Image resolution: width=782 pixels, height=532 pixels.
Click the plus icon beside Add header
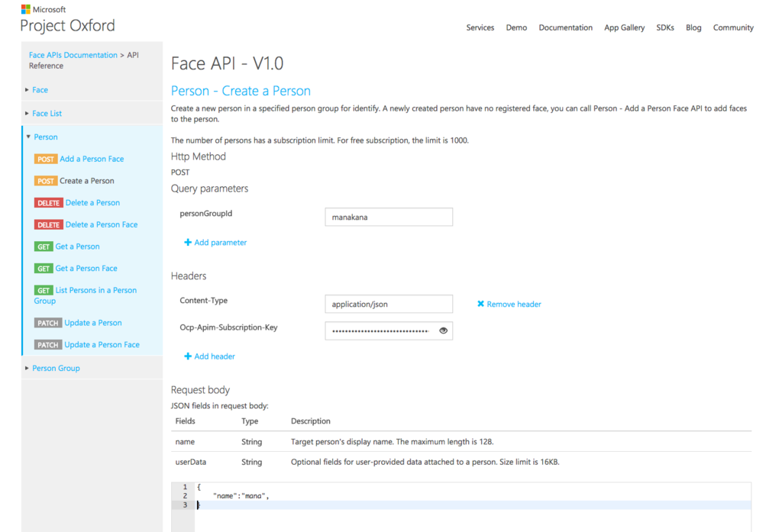click(188, 356)
